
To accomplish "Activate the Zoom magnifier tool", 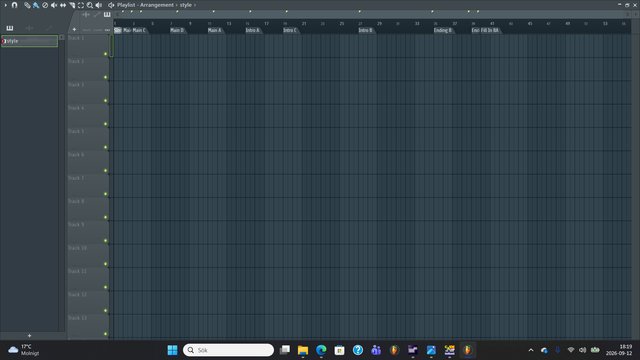I will pos(90,5).
